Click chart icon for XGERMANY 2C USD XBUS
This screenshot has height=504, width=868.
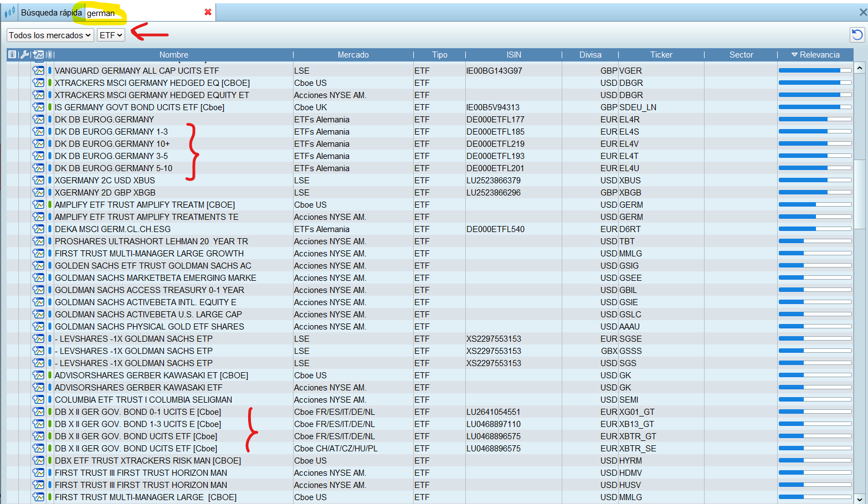tap(38, 180)
